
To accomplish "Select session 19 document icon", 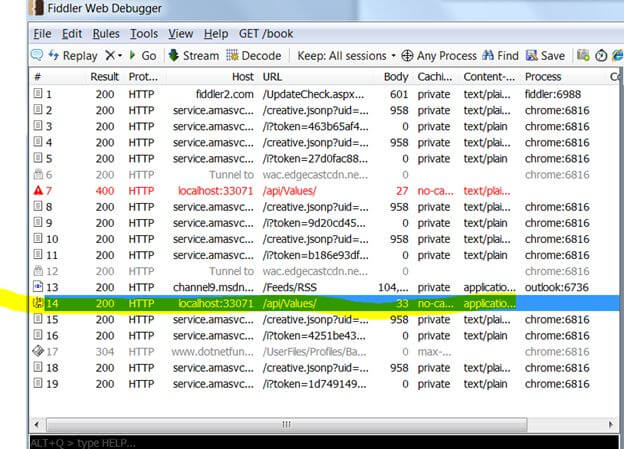I will [x=38, y=383].
